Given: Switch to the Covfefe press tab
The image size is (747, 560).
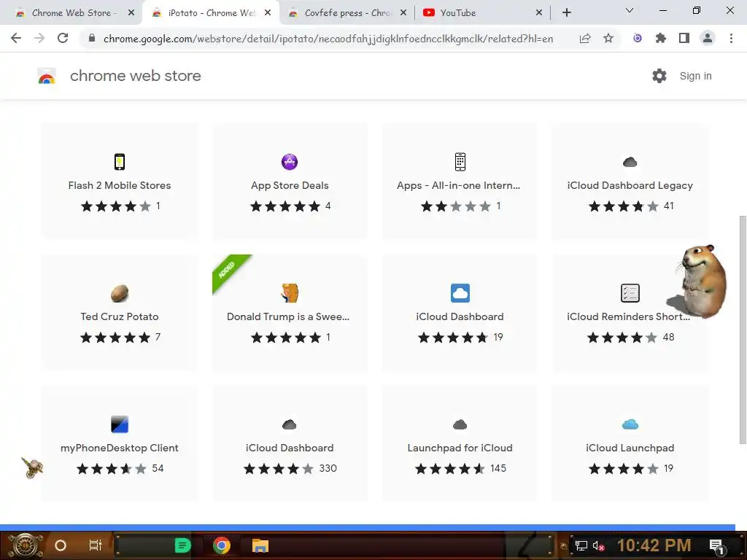Looking at the screenshot, I should [x=347, y=13].
